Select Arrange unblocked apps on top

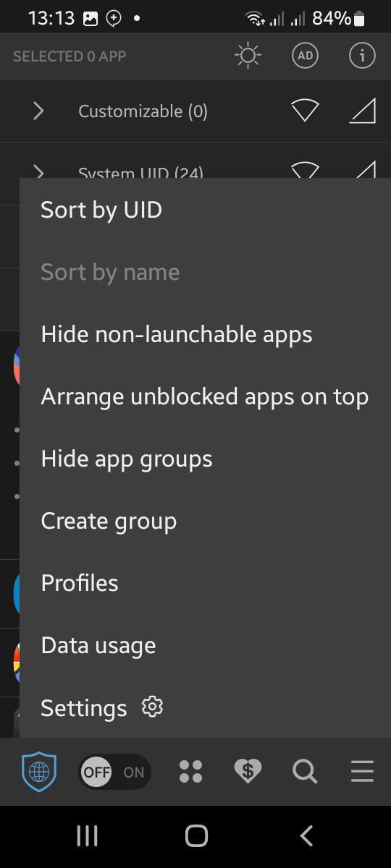[x=205, y=396]
